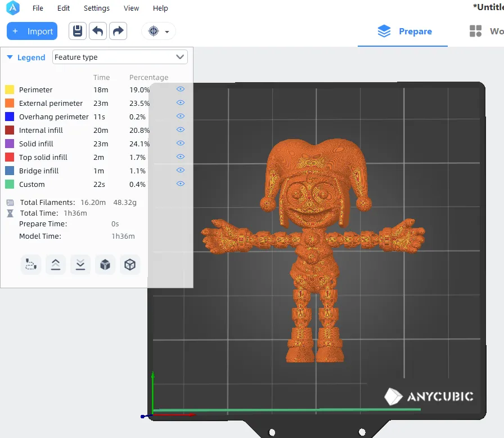The image size is (504, 438).
Task: Open the Feature type dropdown
Action: click(x=120, y=57)
